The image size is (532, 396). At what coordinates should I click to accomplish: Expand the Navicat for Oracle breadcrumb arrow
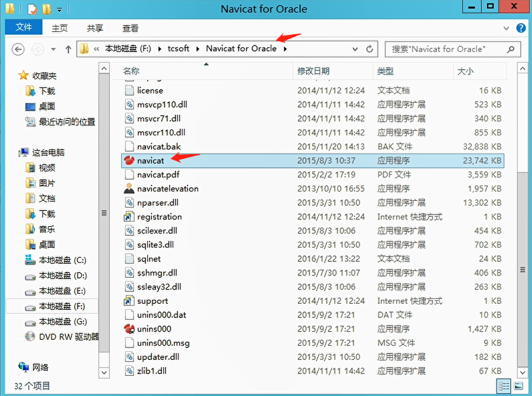coord(285,49)
